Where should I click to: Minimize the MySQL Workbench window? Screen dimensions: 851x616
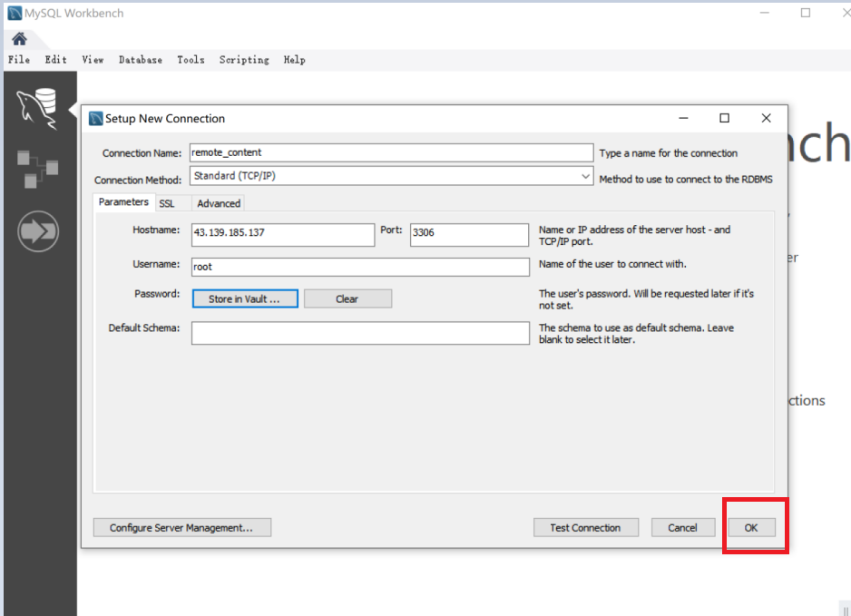pyautogui.click(x=765, y=13)
